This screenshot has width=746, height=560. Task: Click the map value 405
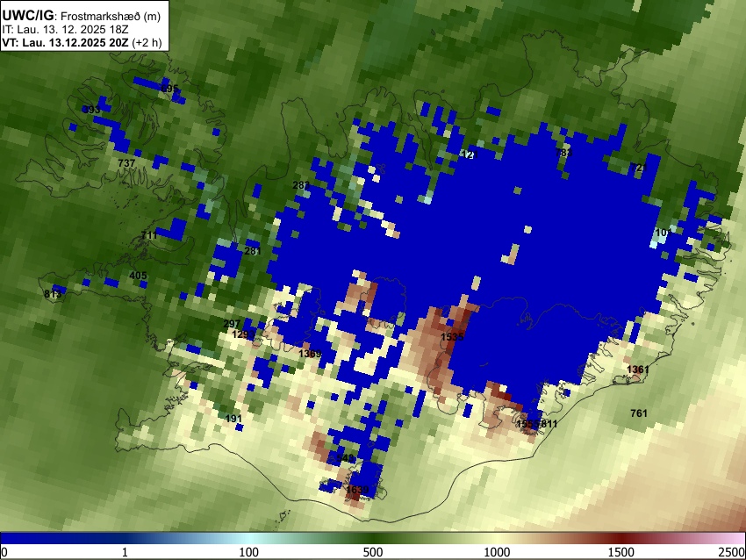138,276
